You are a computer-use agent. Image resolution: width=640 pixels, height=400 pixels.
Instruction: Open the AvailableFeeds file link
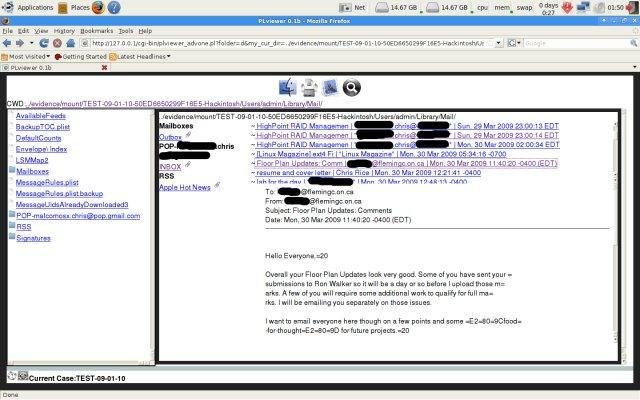point(41,116)
